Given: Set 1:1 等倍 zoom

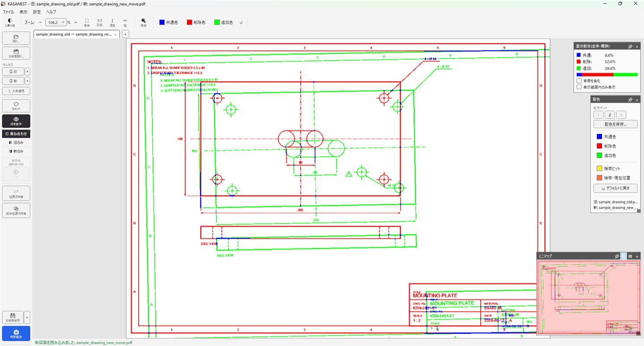Looking at the screenshot, I should (99, 22).
